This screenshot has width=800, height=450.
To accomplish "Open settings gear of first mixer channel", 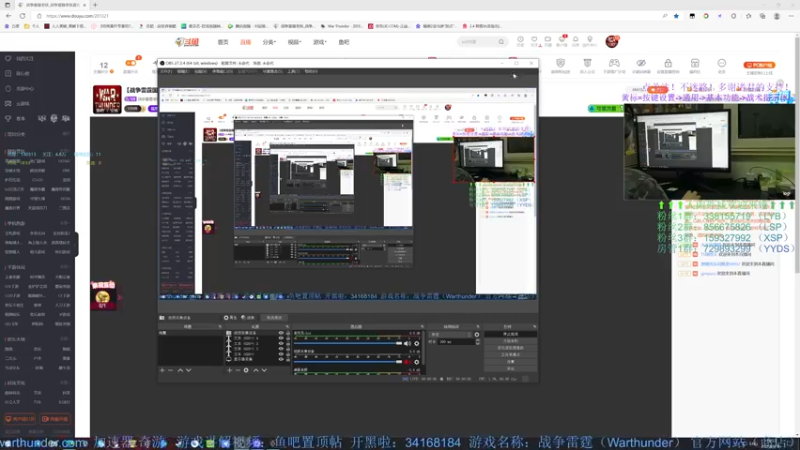I will [x=417, y=343].
